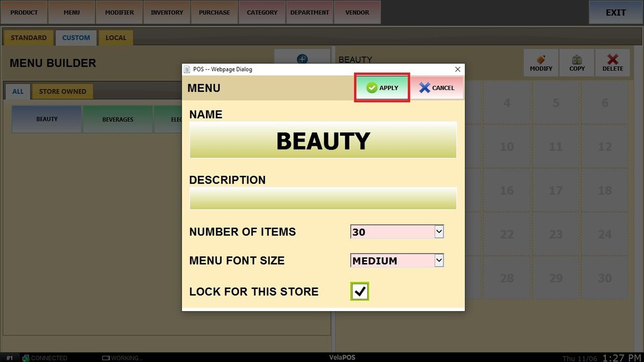Select menu grid slot 12
The width and height of the screenshot is (644, 362).
point(605,146)
